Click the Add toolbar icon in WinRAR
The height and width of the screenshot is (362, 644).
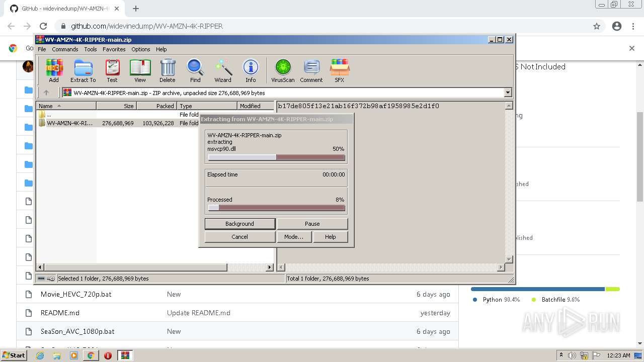pos(54,71)
